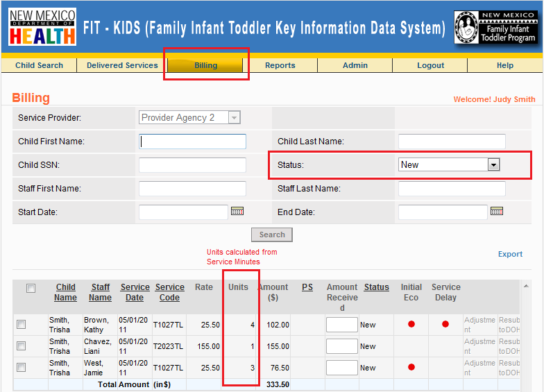Click Adjustment link for Brown, Kathy row
The height and width of the screenshot is (392, 544).
(480, 325)
